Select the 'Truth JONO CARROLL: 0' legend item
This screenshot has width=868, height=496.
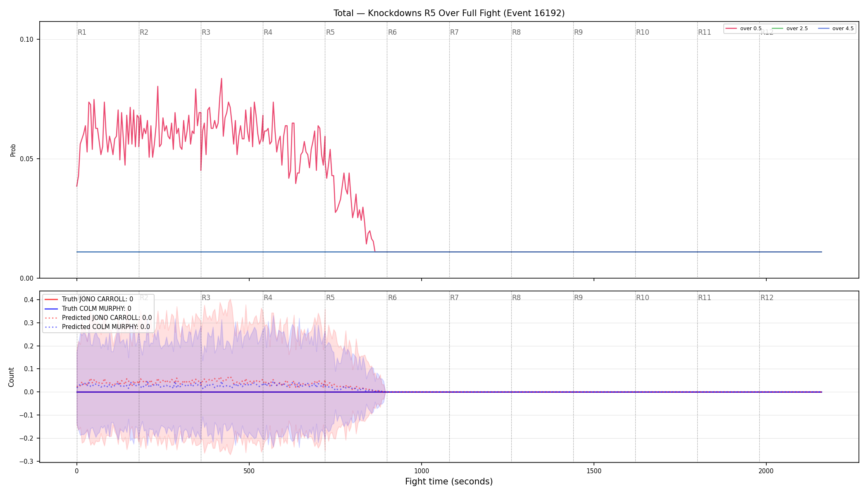coord(89,299)
